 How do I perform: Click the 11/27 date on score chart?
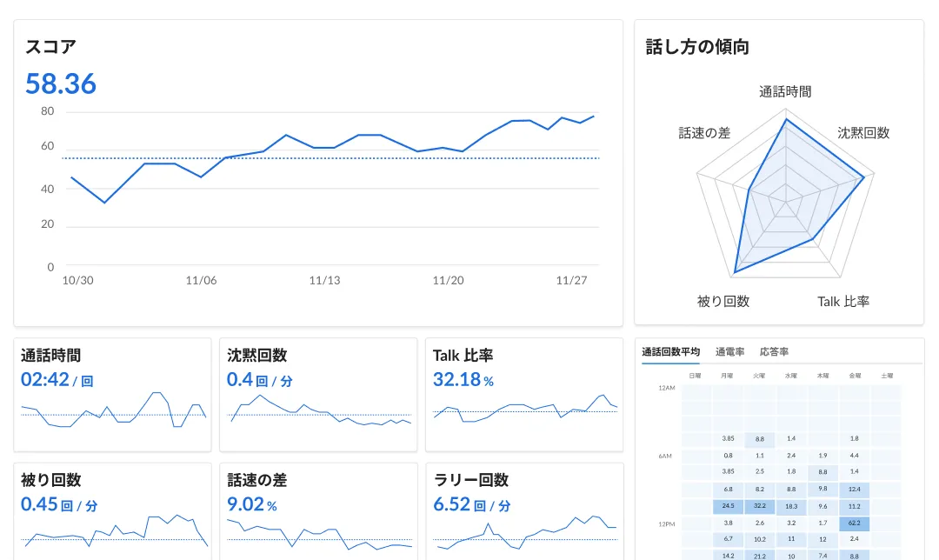571,281
